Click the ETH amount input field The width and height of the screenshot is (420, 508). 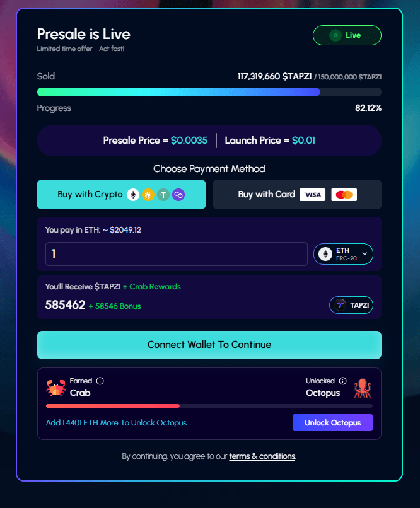click(176, 254)
